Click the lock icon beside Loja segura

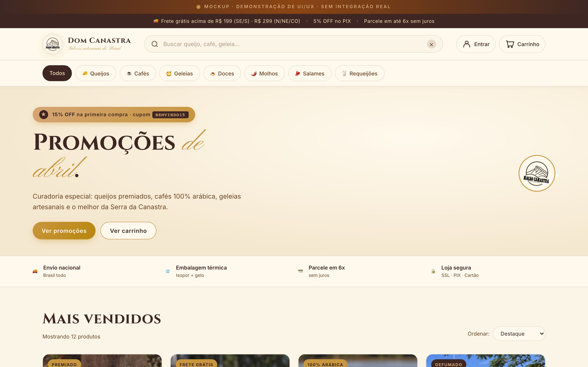433,271
